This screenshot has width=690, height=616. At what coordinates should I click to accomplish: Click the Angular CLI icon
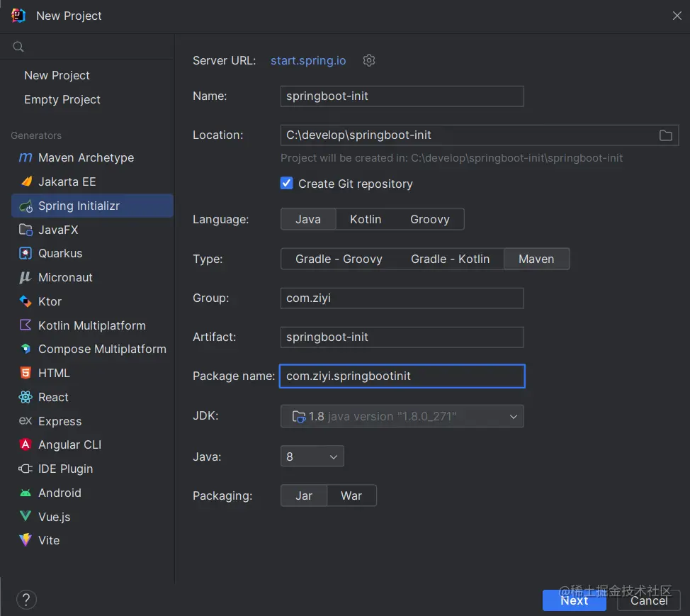tap(26, 444)
